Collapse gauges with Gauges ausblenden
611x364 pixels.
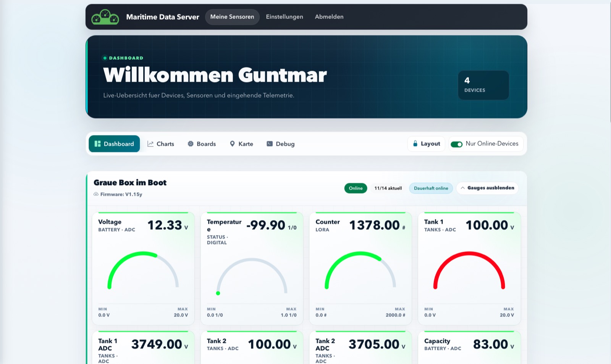click(x=487, y=188)
